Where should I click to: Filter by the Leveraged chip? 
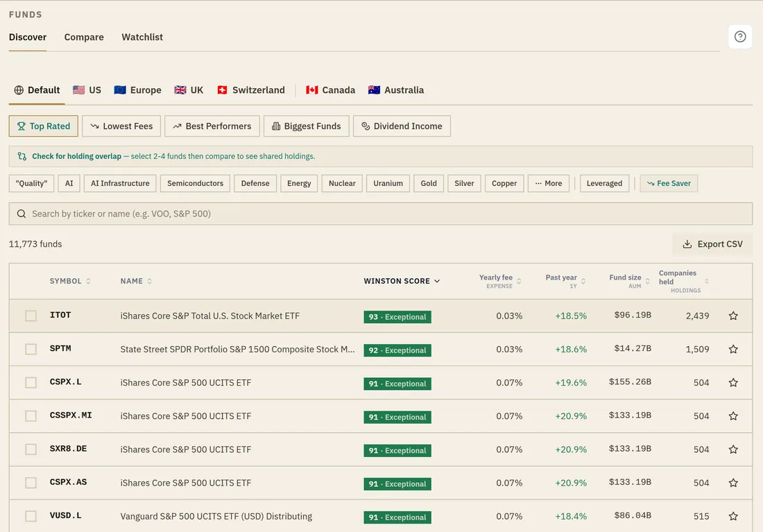tap(604, 184)
